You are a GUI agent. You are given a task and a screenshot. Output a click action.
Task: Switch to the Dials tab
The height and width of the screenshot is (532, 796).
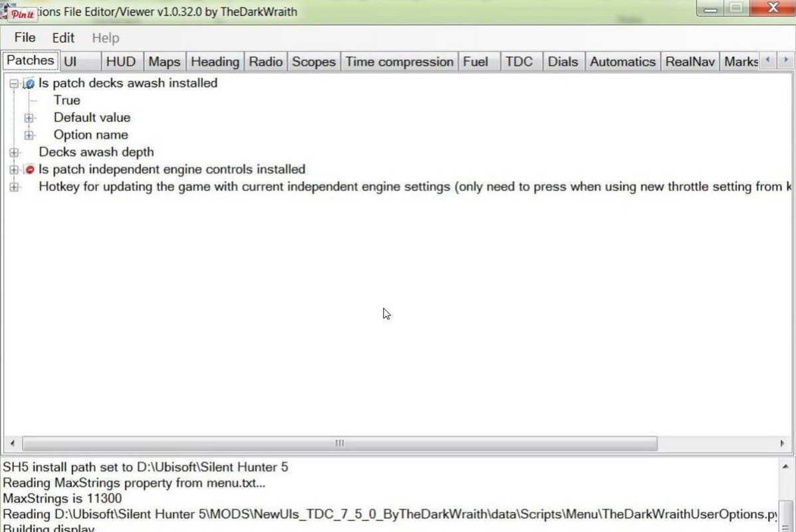(563, 62)
